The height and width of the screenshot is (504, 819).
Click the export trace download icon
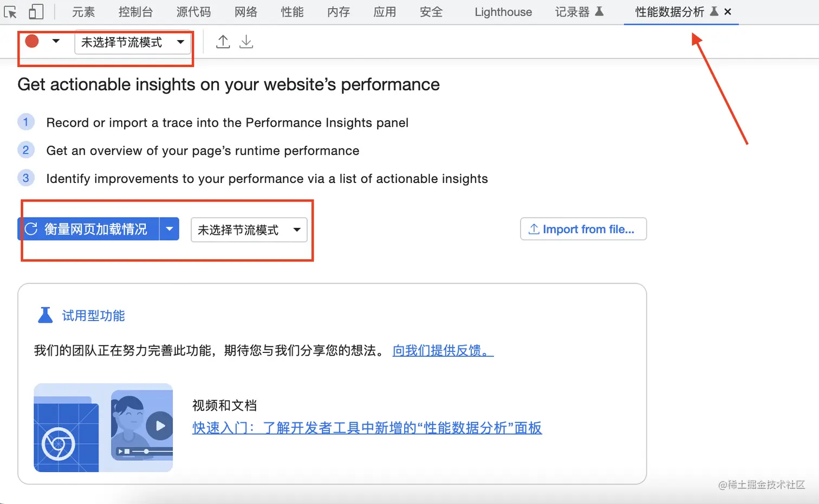[x=246, y=41]
